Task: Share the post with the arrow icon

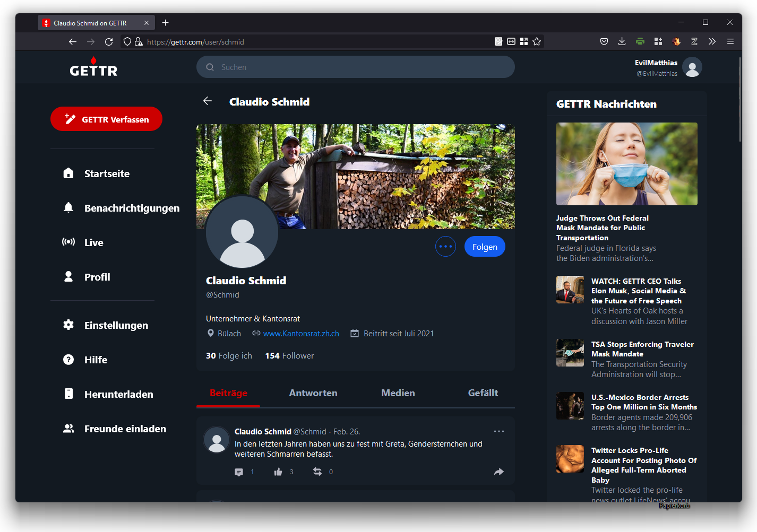Action: 499,472
